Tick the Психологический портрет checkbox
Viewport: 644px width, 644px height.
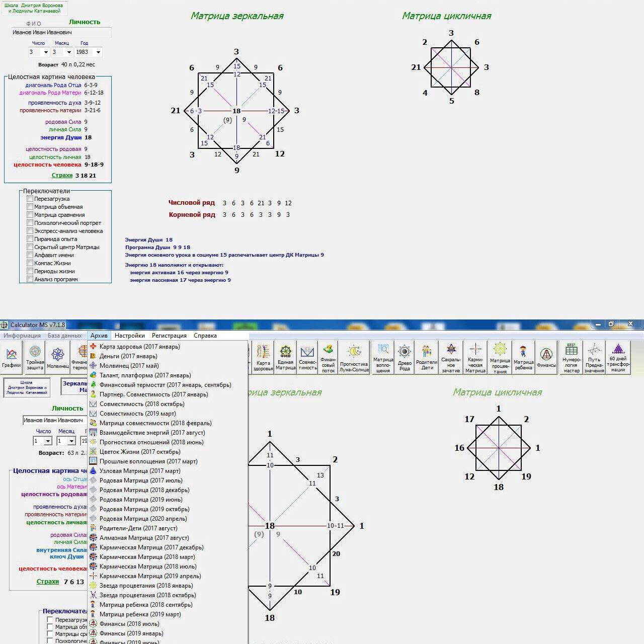(30, 223)
